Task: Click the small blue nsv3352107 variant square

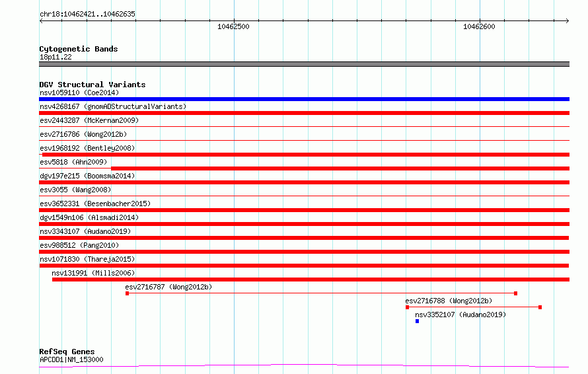Action: click(x=417, y=321)
